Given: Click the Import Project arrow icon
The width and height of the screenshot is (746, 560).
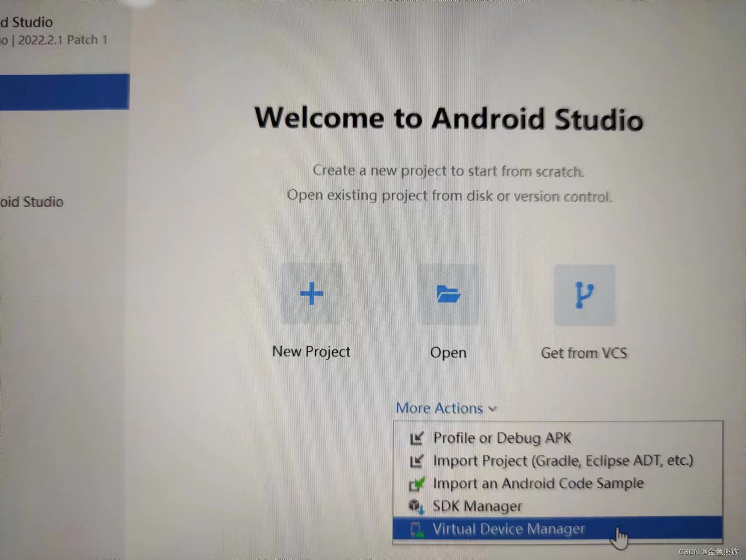Looking at the screenshot, I should pyautogui.click(x=417, y=461).
